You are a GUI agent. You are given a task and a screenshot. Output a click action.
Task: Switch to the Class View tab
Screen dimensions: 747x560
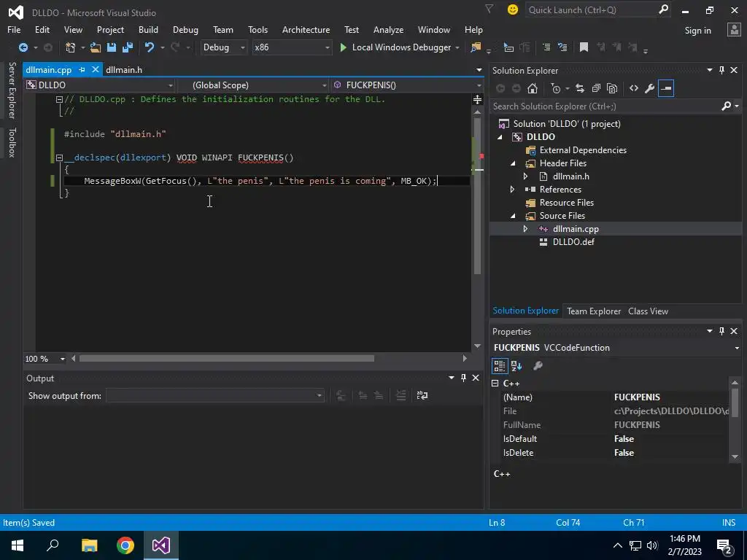pos(648,311)
